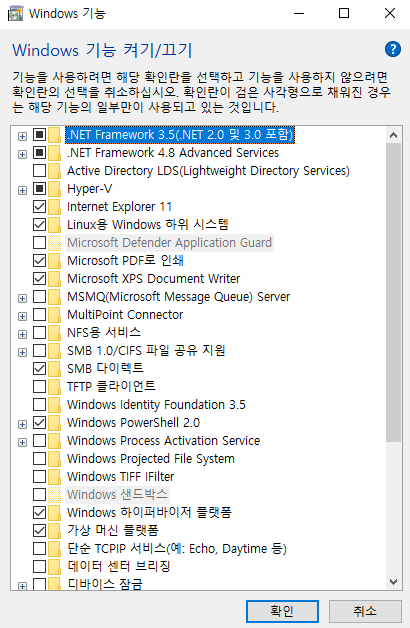The width and height of the screenshot is (410, 628).
Task: Click folder icon next to Internet Explorer 11
Action: 54,207
